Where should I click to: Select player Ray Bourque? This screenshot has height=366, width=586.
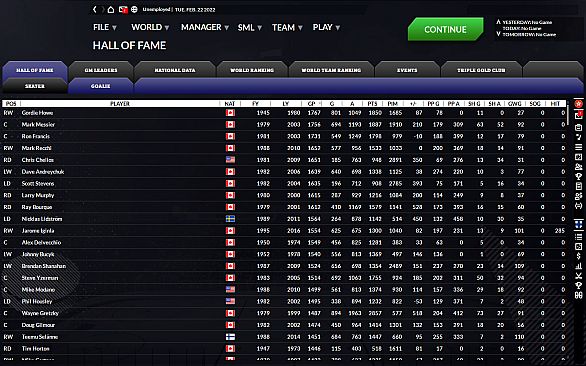[x=37, y=207]
